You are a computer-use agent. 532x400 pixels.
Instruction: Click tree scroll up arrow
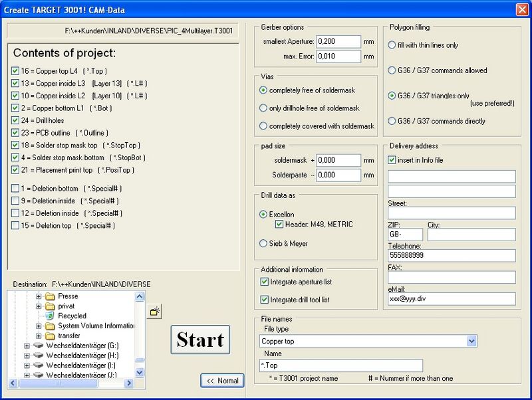coord(140,296)
